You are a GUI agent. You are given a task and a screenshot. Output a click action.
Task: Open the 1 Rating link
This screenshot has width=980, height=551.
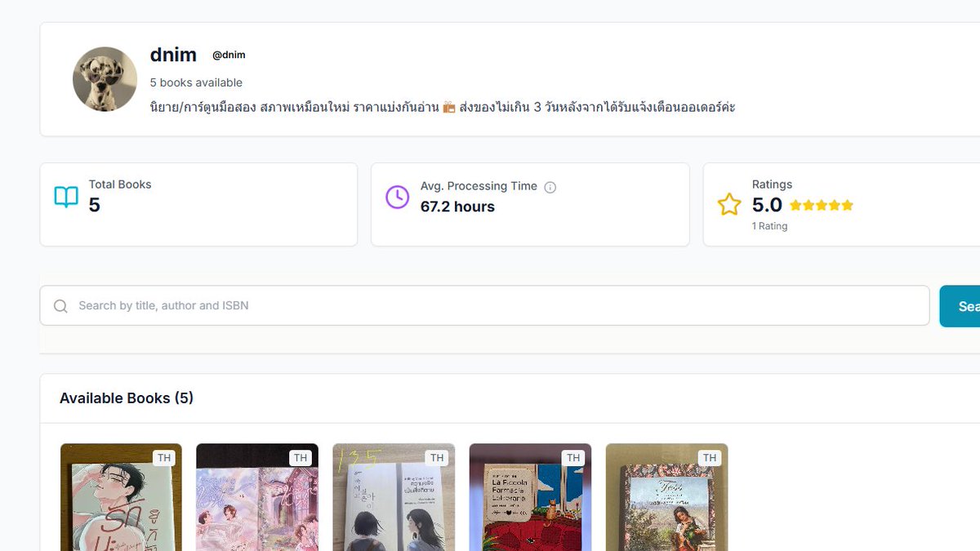coord(769,226)
